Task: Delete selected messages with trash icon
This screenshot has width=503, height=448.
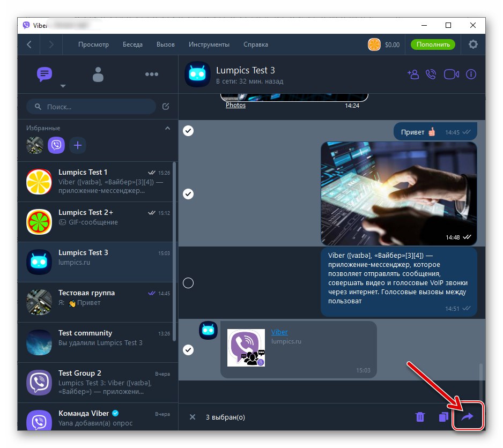Action: pos(420,417)
